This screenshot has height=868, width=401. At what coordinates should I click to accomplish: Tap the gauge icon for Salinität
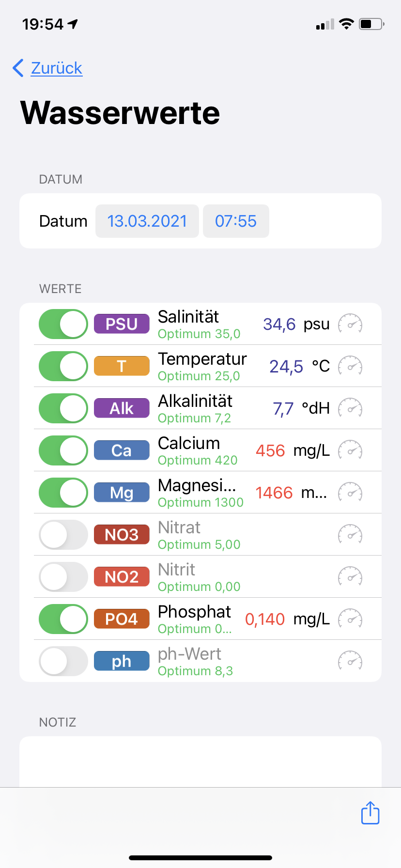[350, 324]
